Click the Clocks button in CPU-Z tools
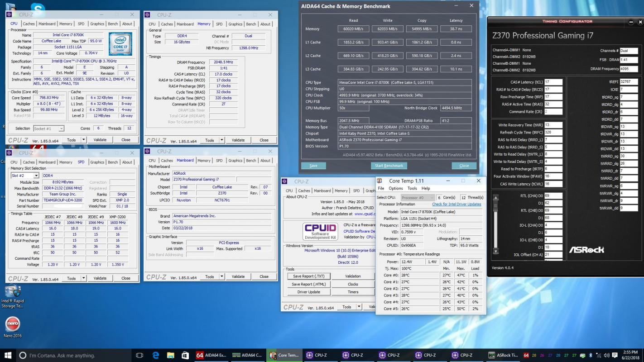The width and height of the screenshot is (644, 362). click(x=353, y=284)
